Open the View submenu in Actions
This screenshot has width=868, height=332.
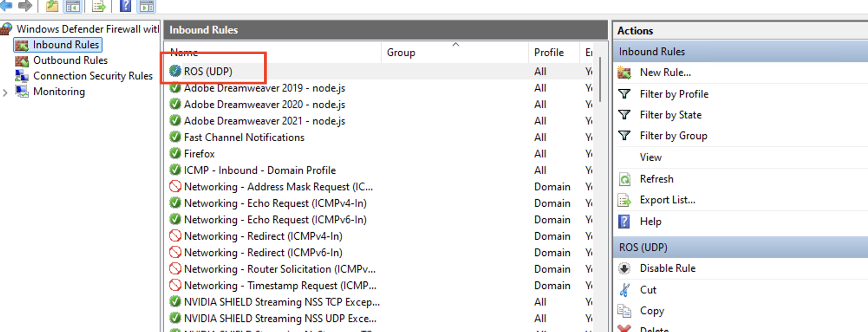click(x=650, y=157)
